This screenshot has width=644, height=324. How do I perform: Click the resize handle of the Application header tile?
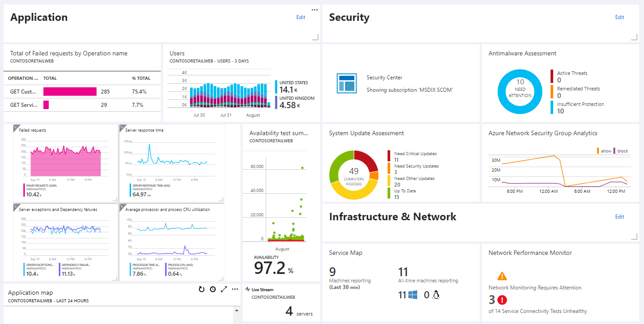click(315, 37)
